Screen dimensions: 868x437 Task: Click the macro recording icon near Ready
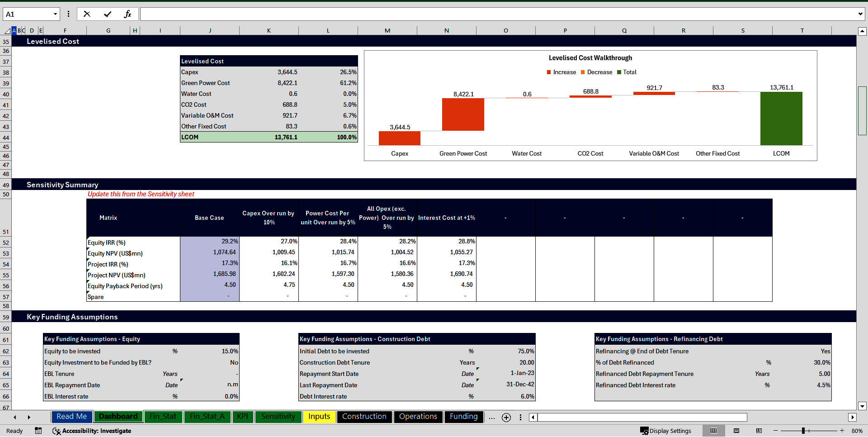pos(38,431)
